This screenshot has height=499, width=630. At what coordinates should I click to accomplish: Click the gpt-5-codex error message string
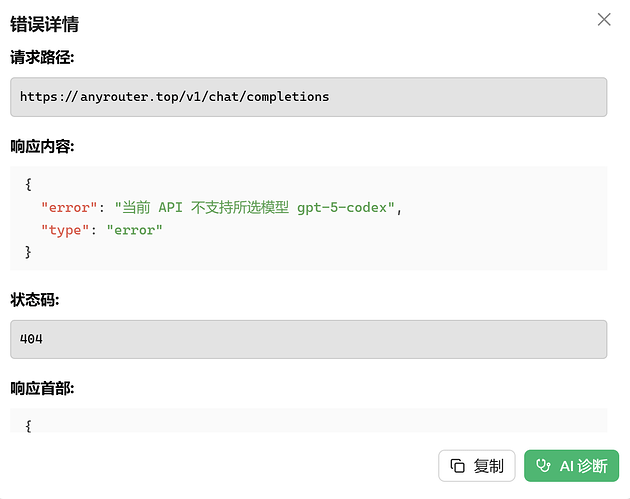255,208
